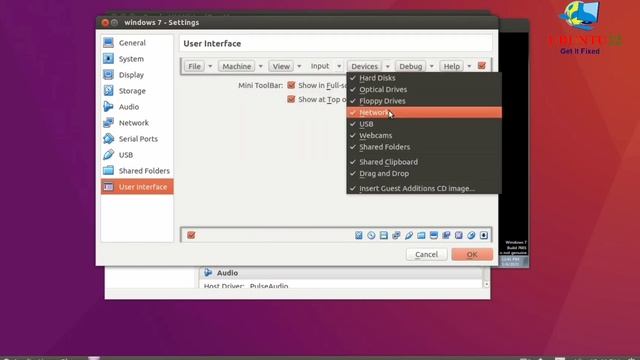
Task: Expand the Input menu dropdown arrow
Action: (x=339, y=66)
